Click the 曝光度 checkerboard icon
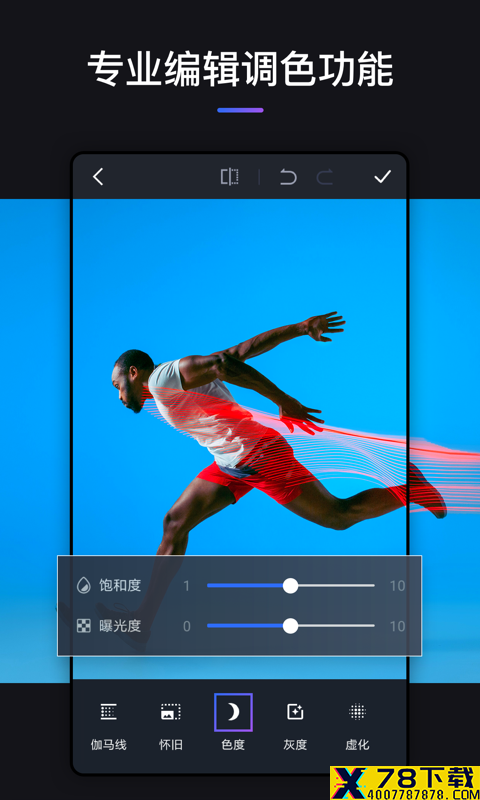Screen dimensions: 480x800 point(83,626)
